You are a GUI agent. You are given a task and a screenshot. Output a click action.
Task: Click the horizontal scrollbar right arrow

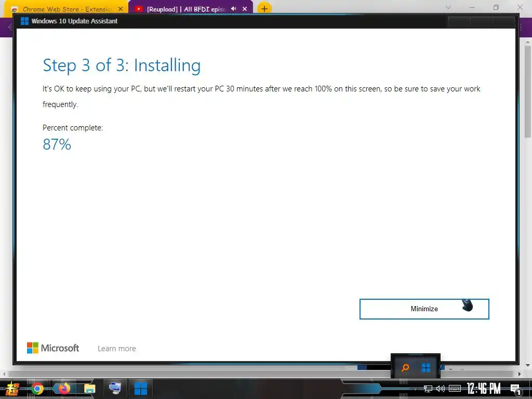click(x=520, y=374)
